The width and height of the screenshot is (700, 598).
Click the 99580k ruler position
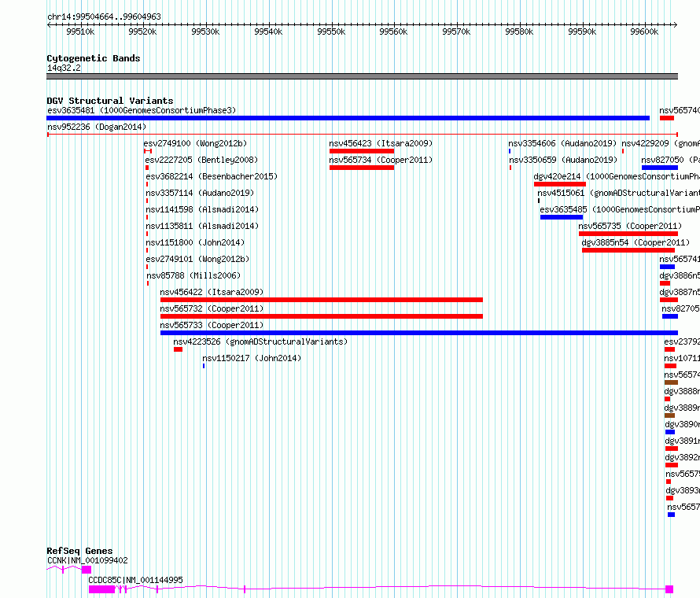(519, 31)
